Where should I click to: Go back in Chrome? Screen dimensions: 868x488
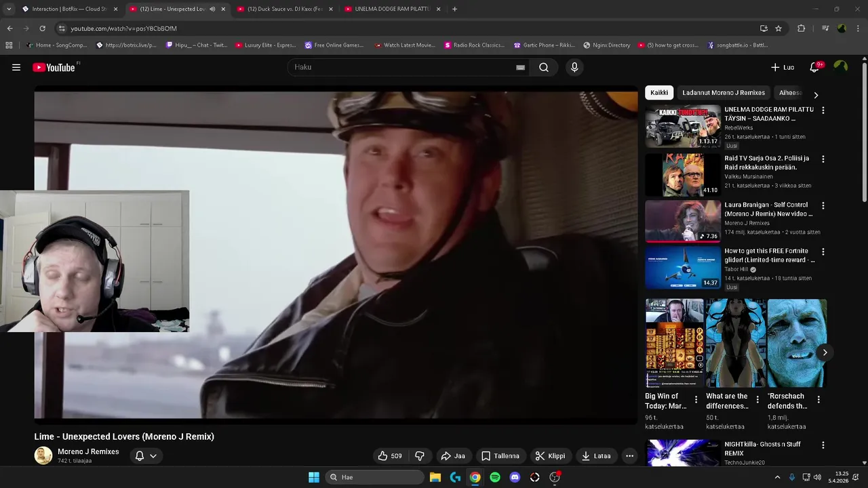9,28
